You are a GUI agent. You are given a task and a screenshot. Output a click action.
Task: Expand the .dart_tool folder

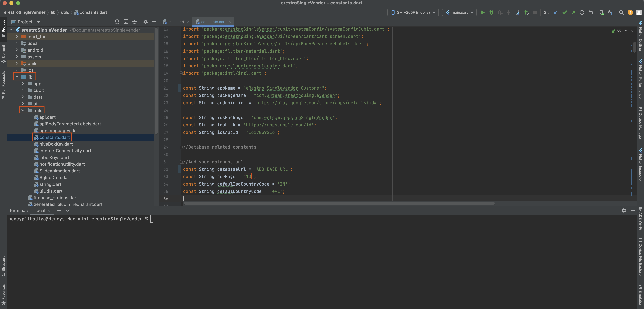coord(17,37)
